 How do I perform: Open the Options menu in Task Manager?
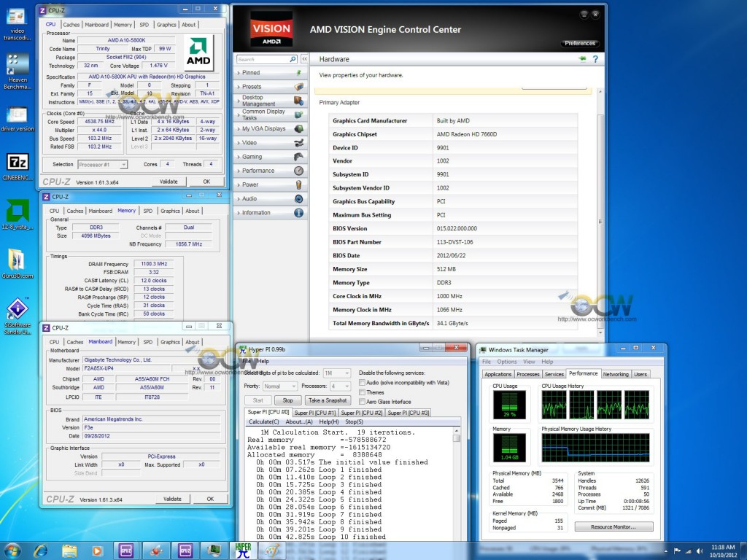507,362
